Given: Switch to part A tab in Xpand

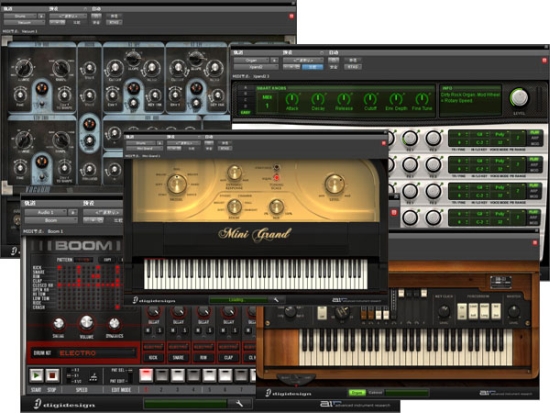Looking at the screenshot, I should [245, 87].
